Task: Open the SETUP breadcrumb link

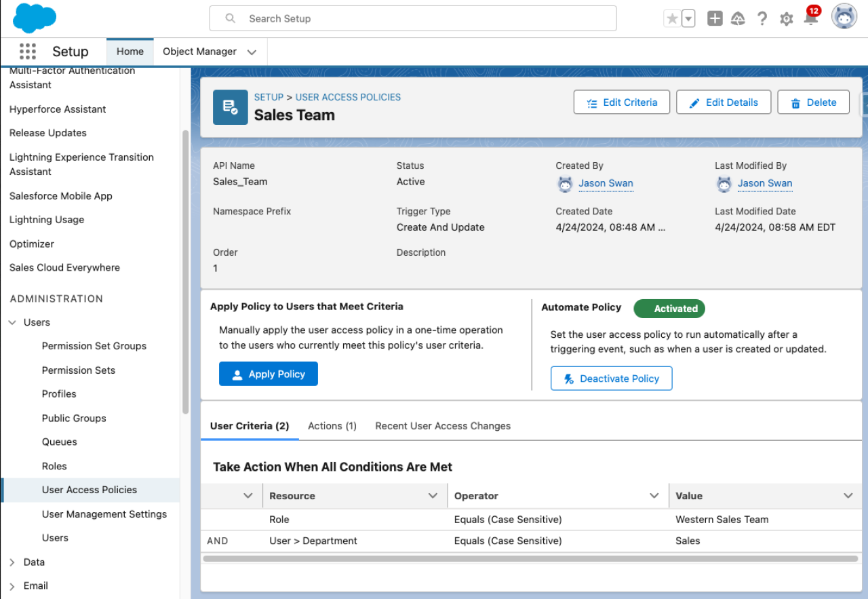Action: pos(269,97)
